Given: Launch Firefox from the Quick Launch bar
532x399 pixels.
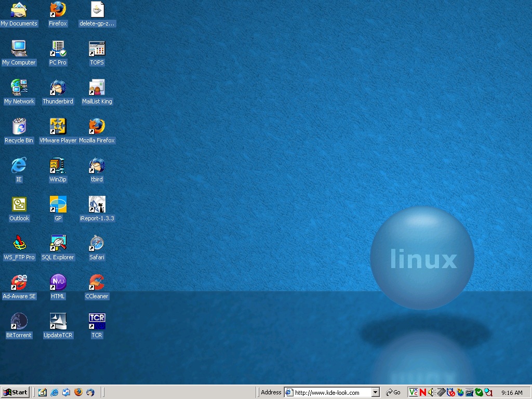Looking at the screenshot, I should click(x=78, y=393).
